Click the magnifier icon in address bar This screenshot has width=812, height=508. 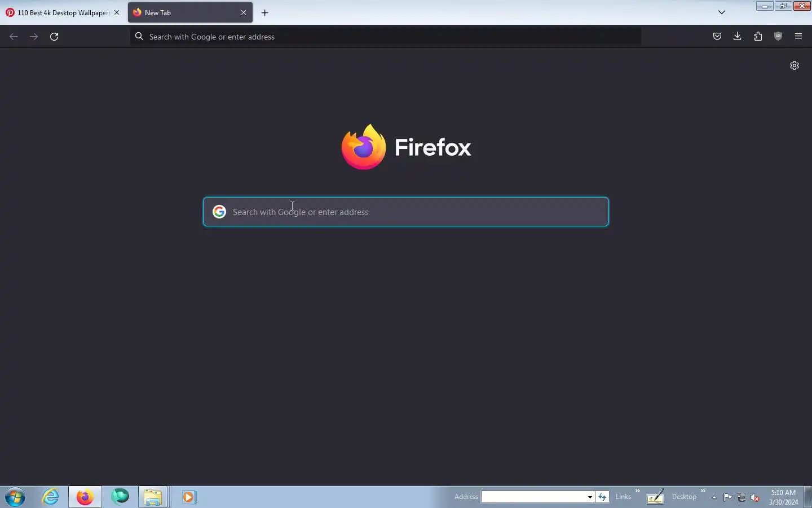coord(139,37)
